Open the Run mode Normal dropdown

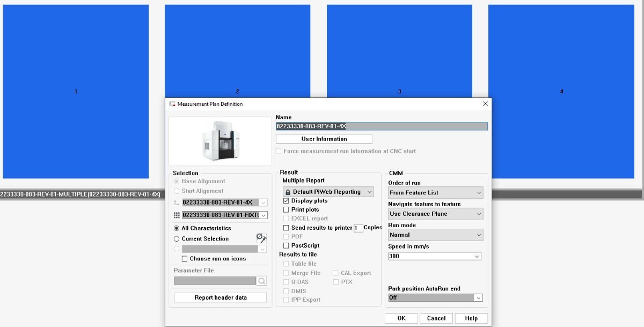435,235
